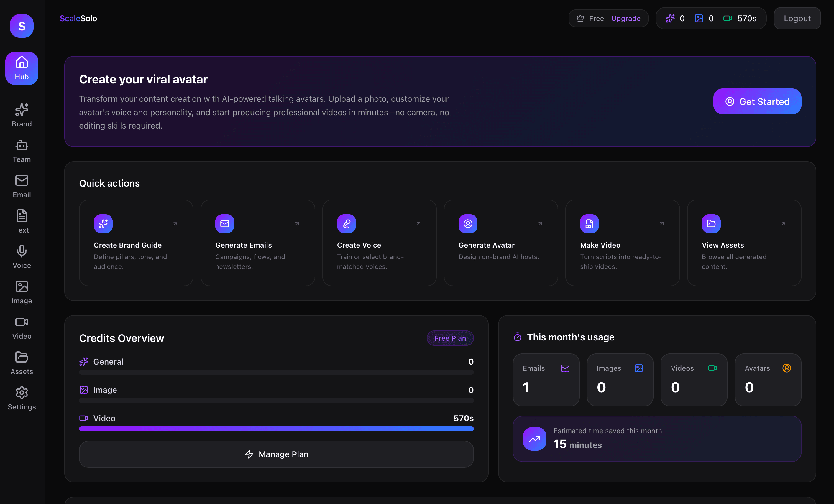Click the Video credits progress bar
This screenshot has height=504, width=834.
[276, 429]
